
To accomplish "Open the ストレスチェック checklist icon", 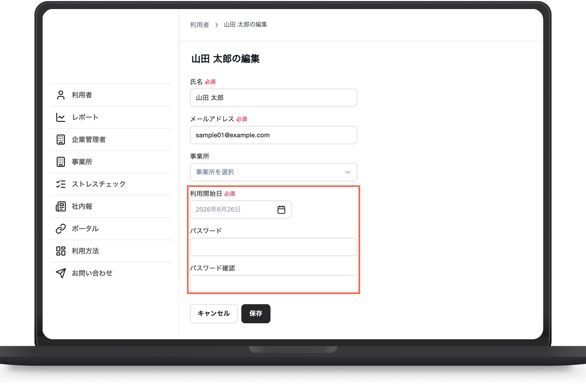I will (x=61, y=184).
